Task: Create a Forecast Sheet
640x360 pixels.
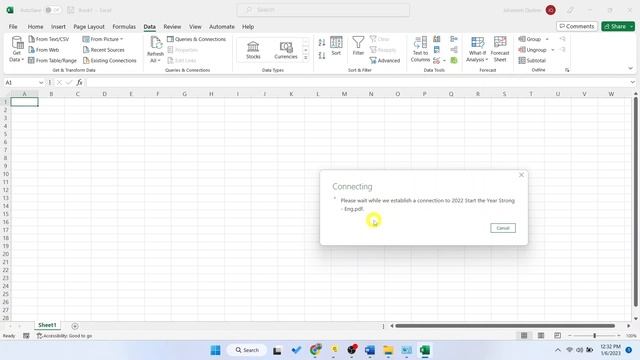Action: coord(500,49)
